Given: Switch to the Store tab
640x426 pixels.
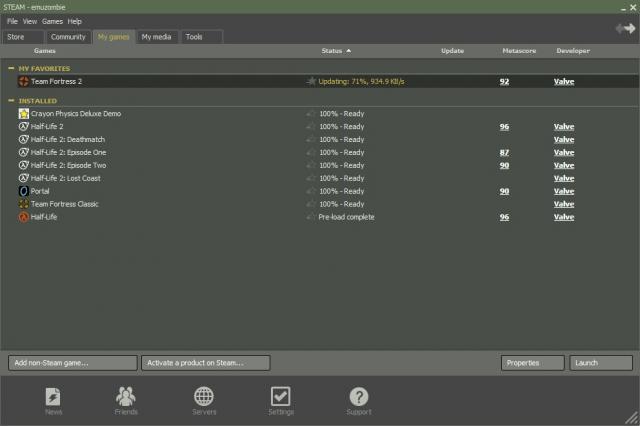Looking at the screenshot, I should click(x=23, y=37).
